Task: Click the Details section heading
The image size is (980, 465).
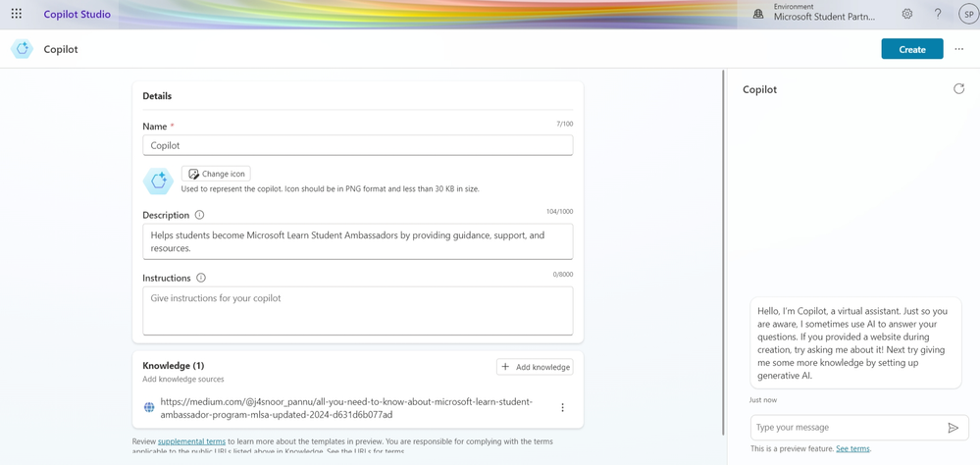Action: [157, 96]
